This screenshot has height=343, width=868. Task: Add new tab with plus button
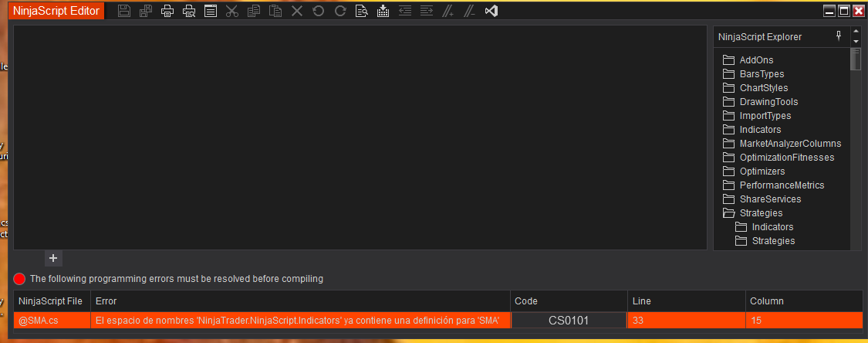[x=53, y=258]
